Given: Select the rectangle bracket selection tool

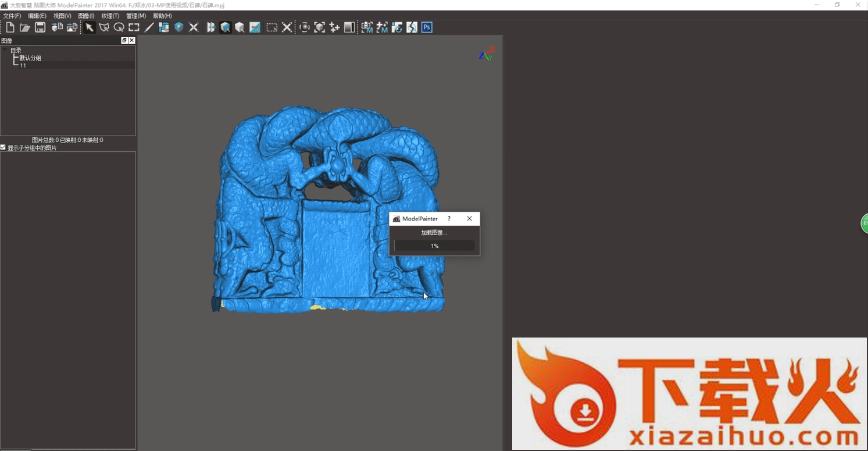Looking at the screenshot, I should click(134, 27).
